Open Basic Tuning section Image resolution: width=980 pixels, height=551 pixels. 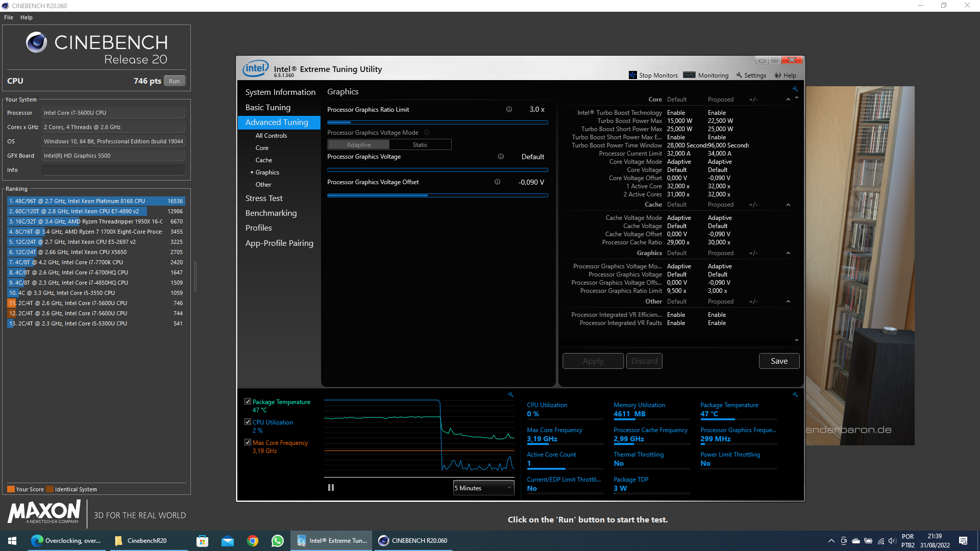tap(268, 108)
